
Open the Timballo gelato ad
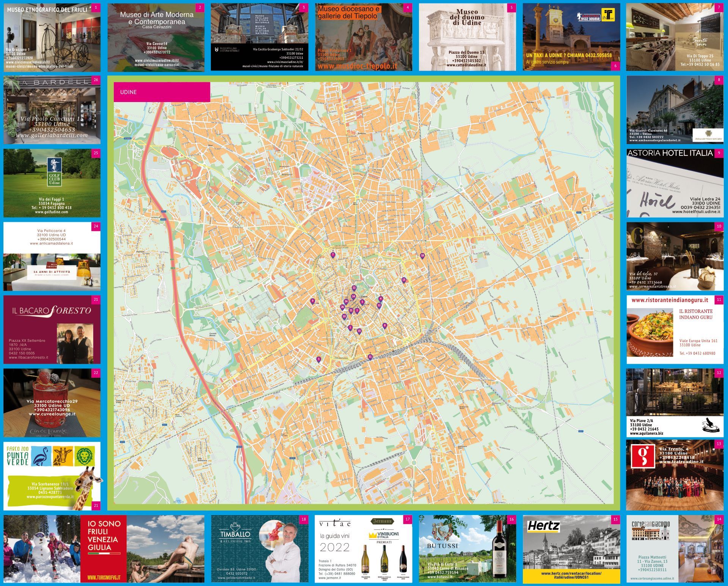(x=259, y=548)
